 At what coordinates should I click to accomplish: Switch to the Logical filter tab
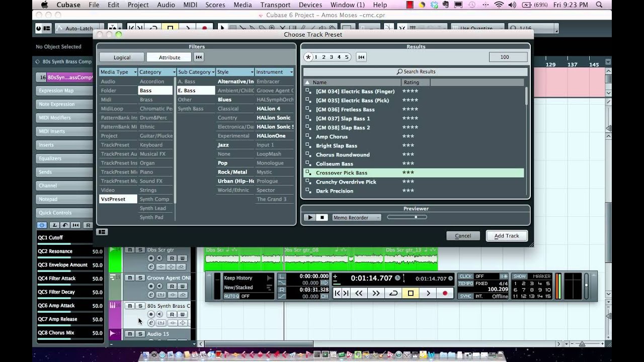pyautogui.click(x=122, y=57)
